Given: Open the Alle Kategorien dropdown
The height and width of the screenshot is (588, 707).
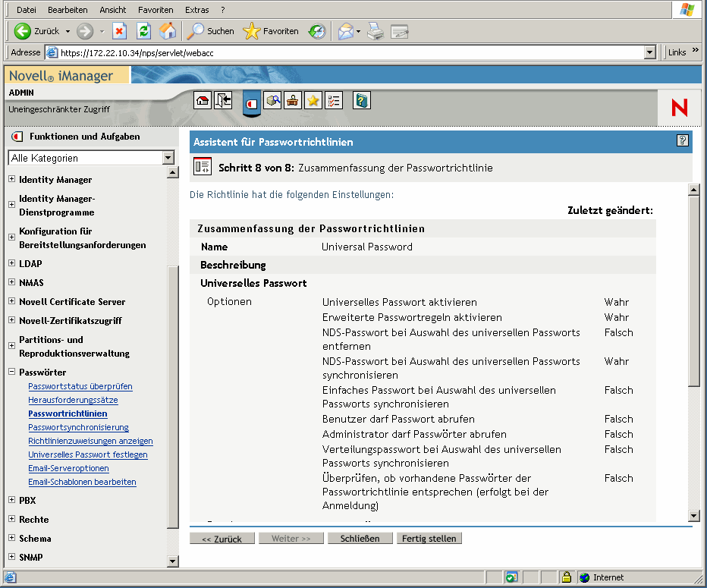Looking at the screenshot, I should (168, 158).
